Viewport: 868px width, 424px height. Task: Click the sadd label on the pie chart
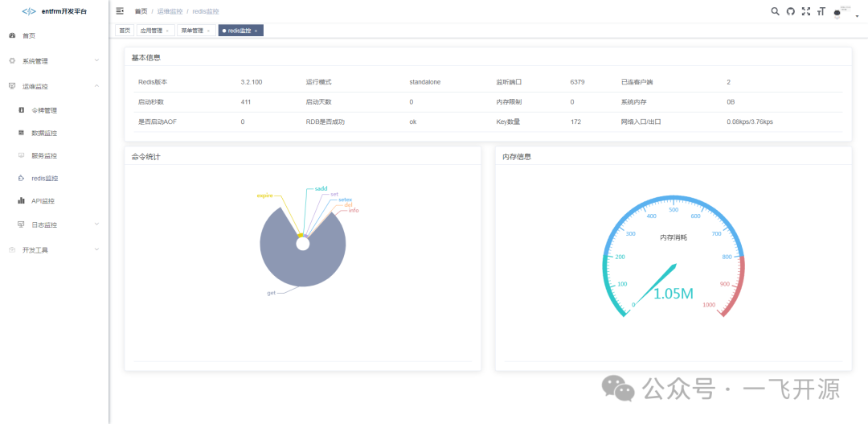(321, 188)
